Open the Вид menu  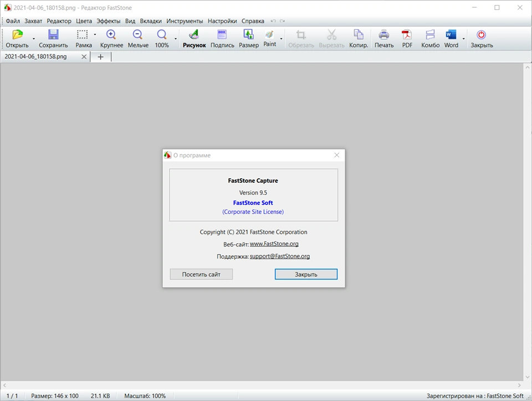tap(130, 21)
